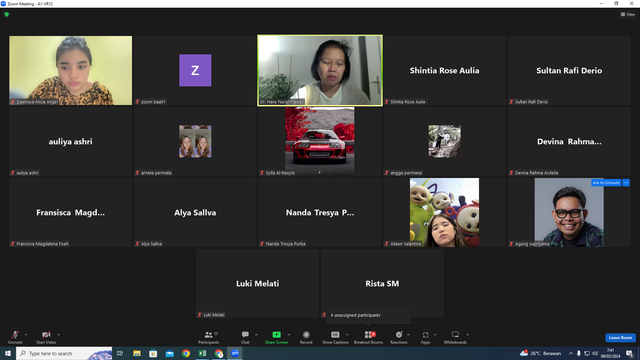Image resolution: width=640 pixels, height=360 pixels.
Task: Open the Participants panel
Action: coord(209,338)
